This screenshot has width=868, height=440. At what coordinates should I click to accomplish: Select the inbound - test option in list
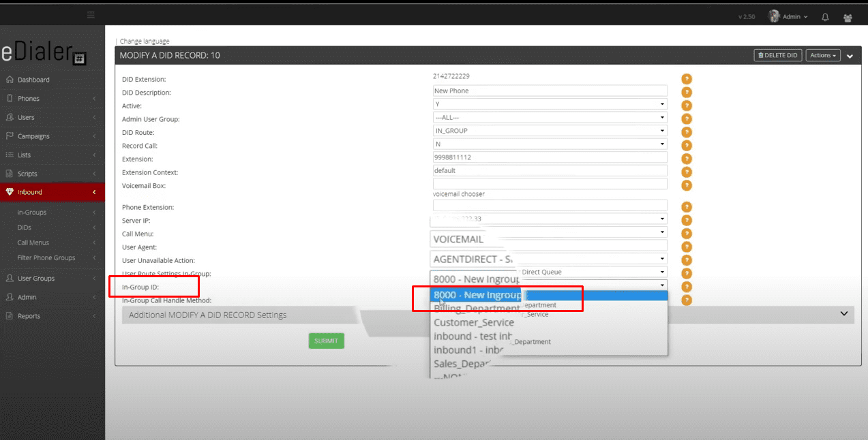tap(473, 336)
